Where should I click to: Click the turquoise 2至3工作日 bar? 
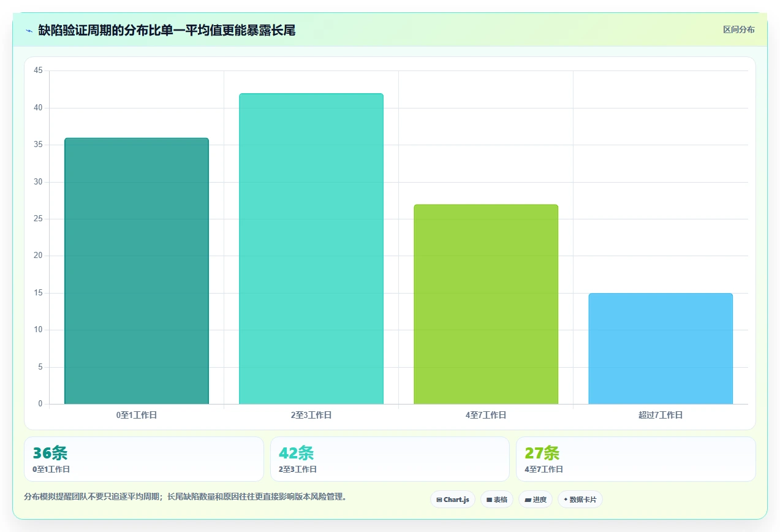(311, 249)
